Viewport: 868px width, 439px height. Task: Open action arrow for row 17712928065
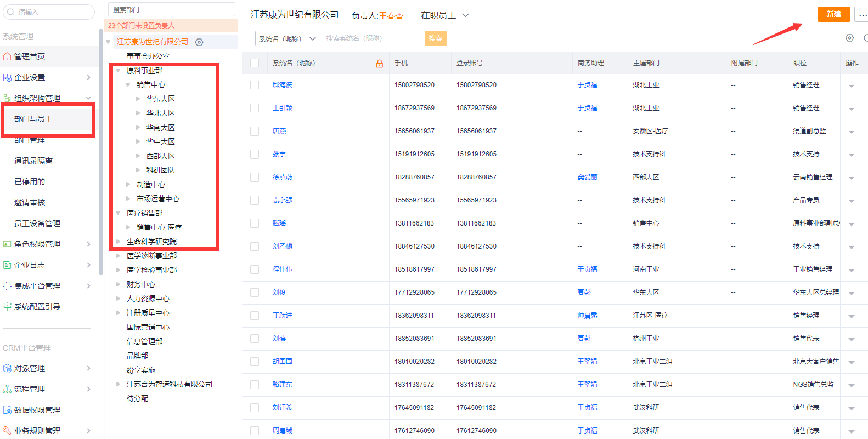pyautogui.click(x=852, y=293)
